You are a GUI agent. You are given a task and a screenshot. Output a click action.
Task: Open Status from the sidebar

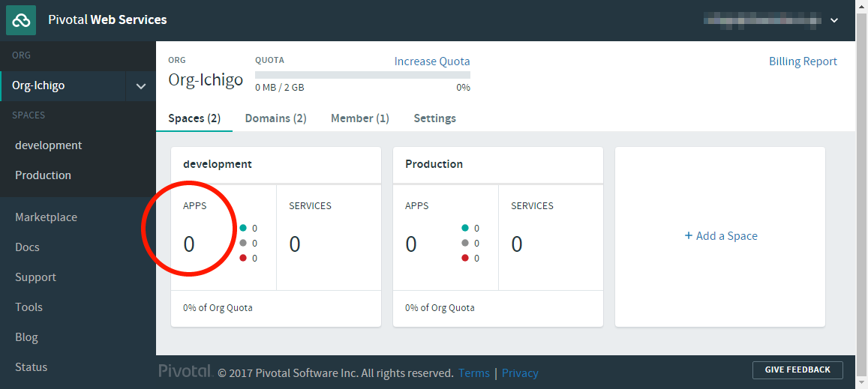pos(31,367)
